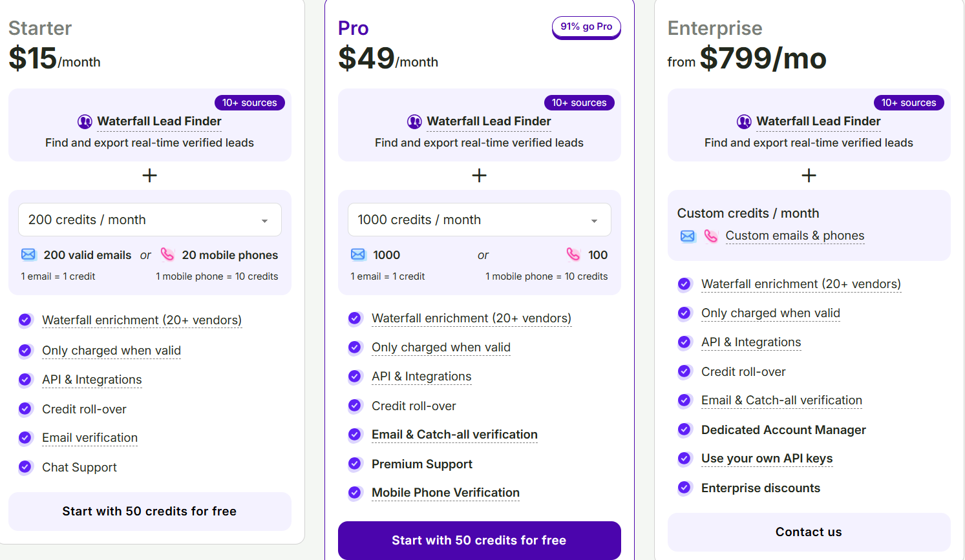Click the Contact us button under Enterprise
Screen dimensions: 965x560
(809, 532)
